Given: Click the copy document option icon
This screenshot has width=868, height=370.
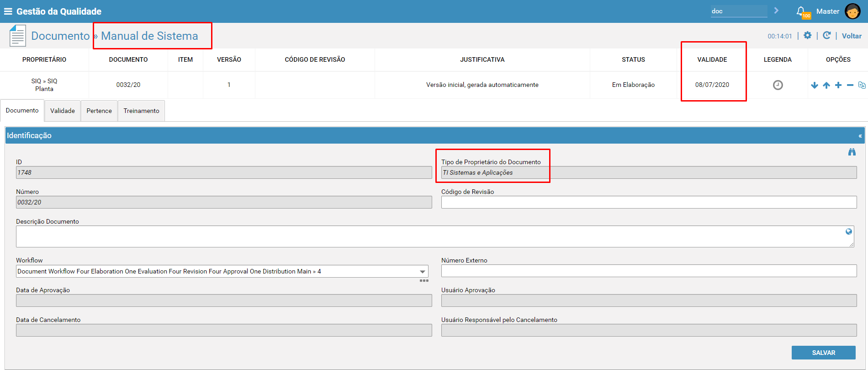Looking at the screenshot, I should pos(862,85).
